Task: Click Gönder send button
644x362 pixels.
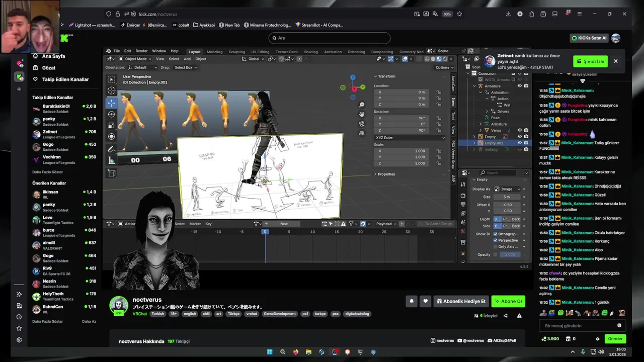Action: [615, 339]
